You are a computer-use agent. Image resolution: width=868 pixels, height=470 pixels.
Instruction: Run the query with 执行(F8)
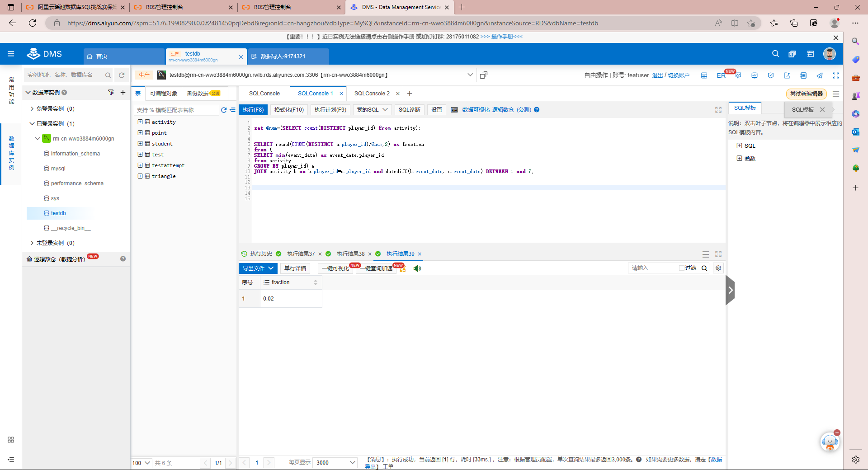[253, 110]
